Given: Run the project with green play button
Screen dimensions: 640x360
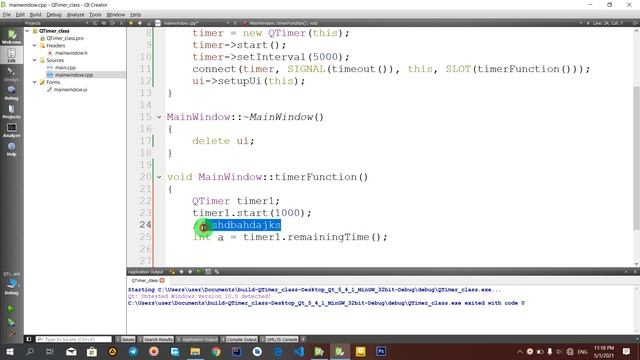Looking at the screenshot, I should [11, 309].
